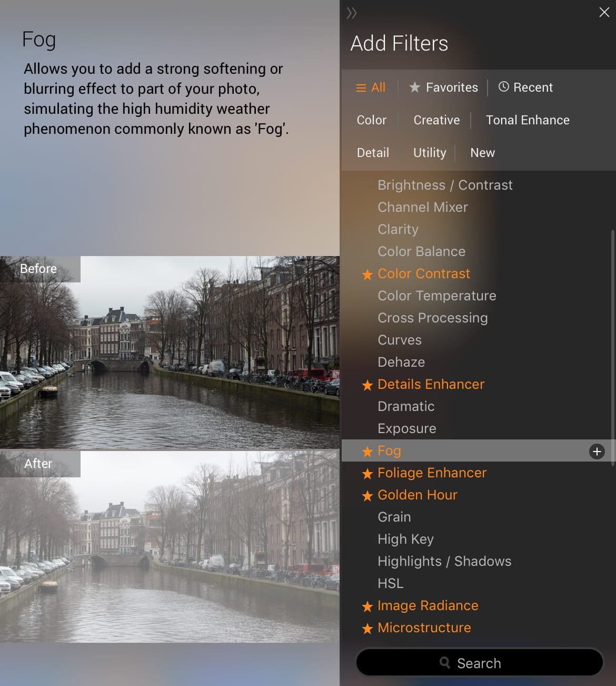Viewport: 616px width, 686px height.
Task: Click the plus icon on Fog row
Action: click(597, 452)
